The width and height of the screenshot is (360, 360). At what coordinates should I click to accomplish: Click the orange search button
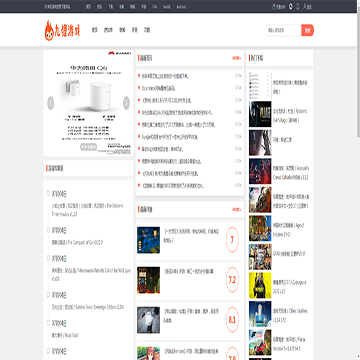point(307,30)
